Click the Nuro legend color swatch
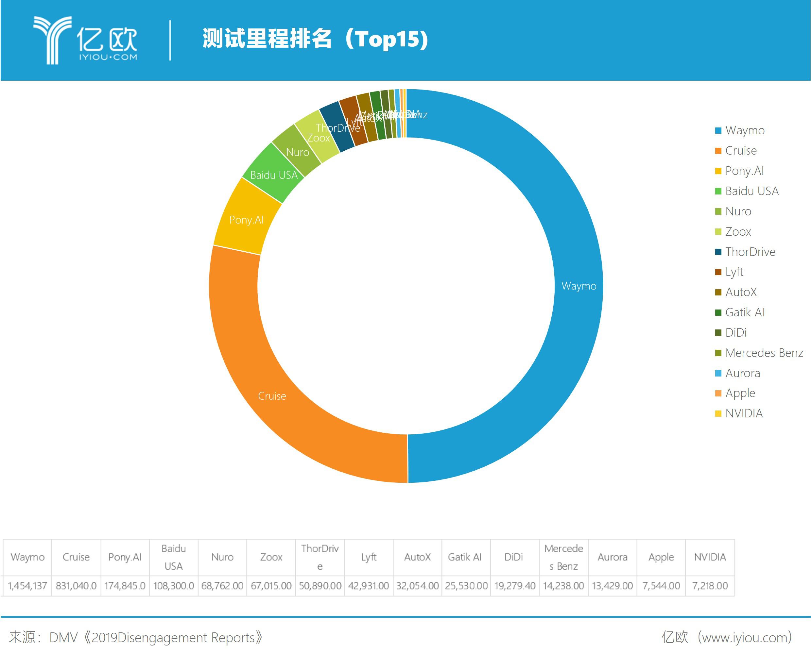Image resolution: width=812 pixels, height=670 pixels. click(x=718, y=211)
